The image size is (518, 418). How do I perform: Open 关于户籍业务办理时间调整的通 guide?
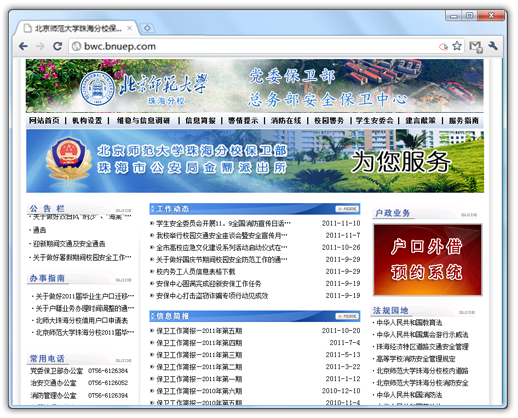point(85,308)
